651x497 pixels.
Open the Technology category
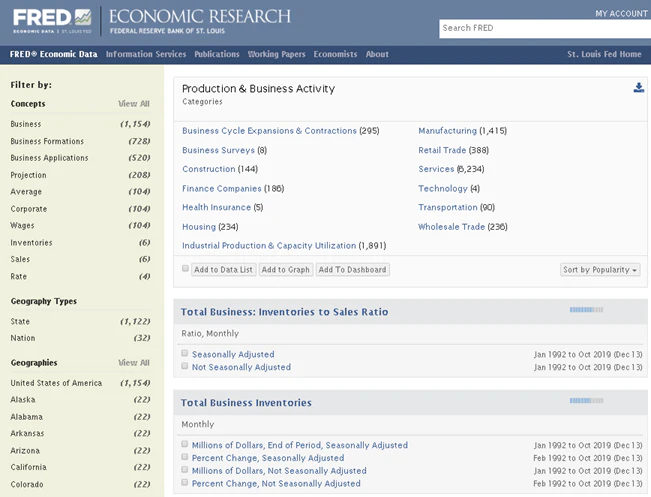pyautogui.click(x=443, y=189)
